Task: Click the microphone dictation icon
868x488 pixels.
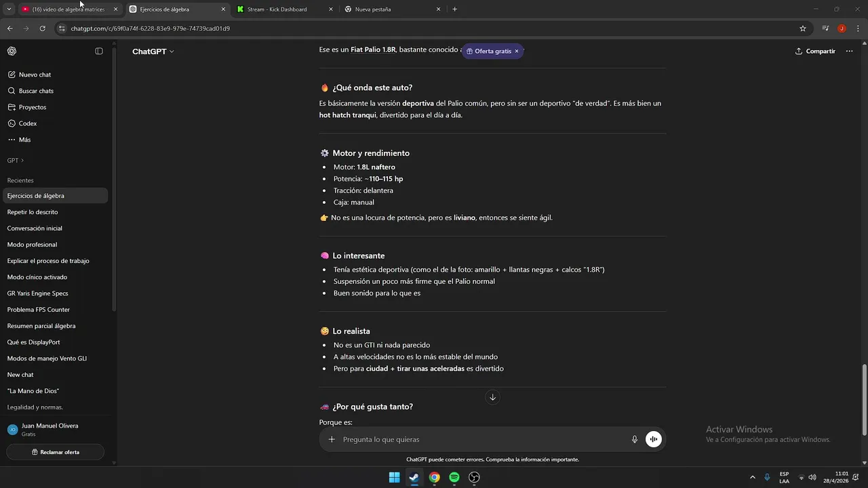Action: pos(635,439)
